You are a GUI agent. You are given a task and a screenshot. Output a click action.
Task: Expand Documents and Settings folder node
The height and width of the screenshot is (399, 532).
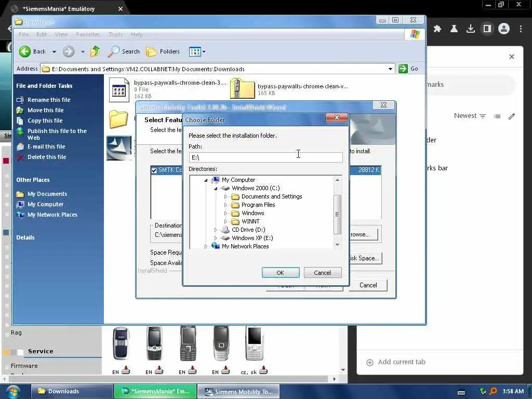coord(225,196)
